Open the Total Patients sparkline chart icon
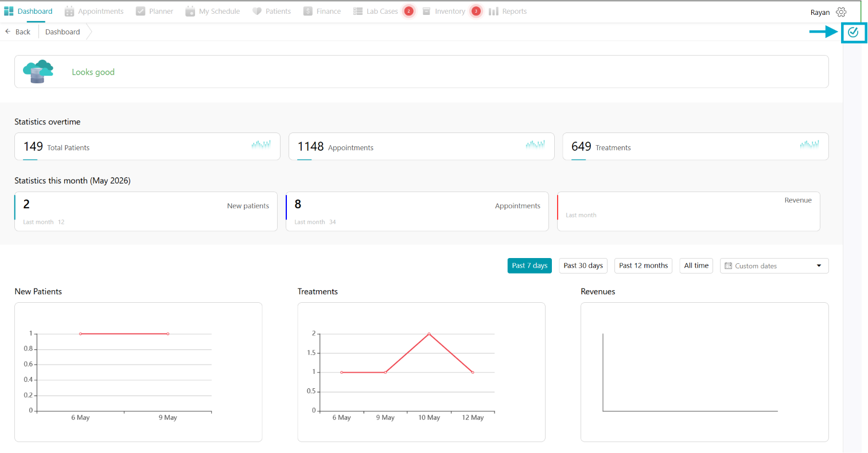868x453 pixels. click(x=261, y=144)
